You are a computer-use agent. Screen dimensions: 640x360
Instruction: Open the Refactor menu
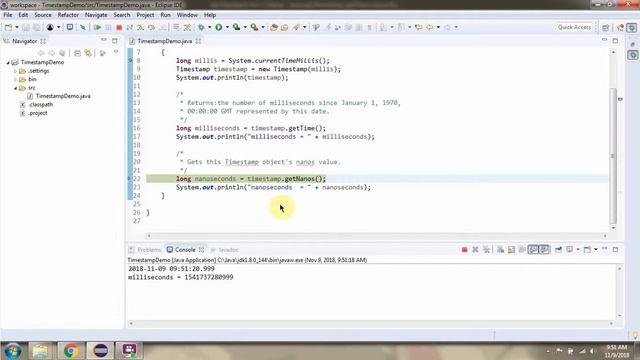coord(68,15)
